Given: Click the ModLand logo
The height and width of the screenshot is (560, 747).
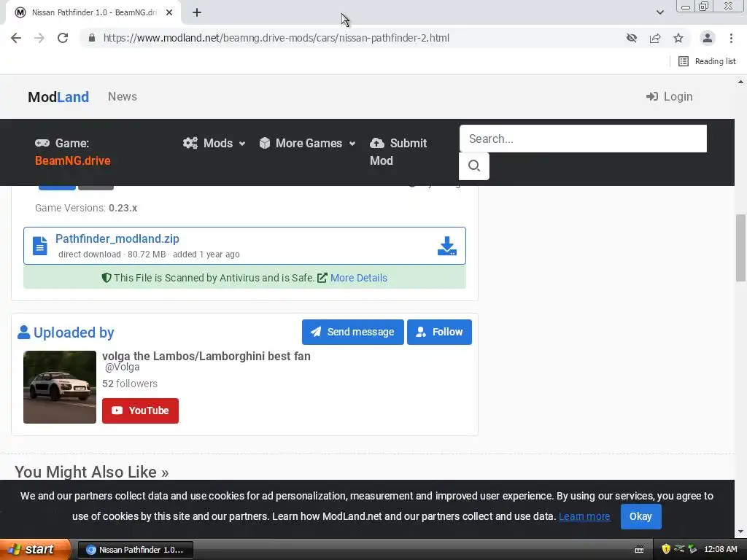Looking at the screenshot, I should (x=58, y=97).
